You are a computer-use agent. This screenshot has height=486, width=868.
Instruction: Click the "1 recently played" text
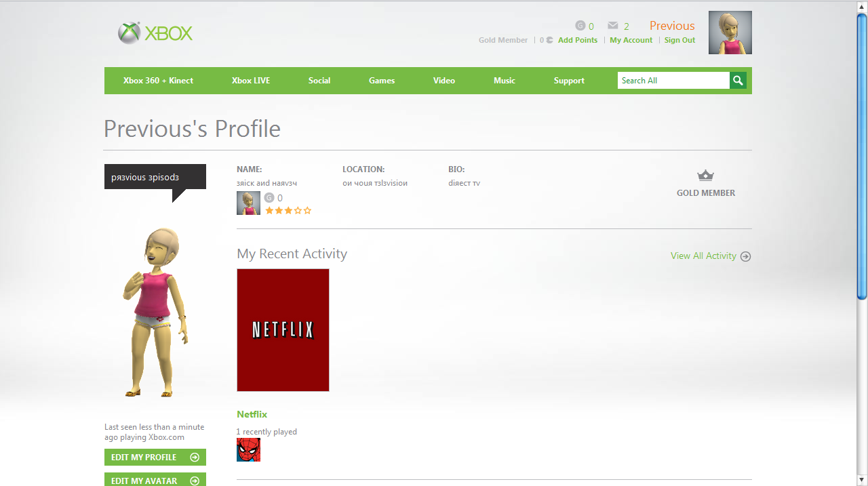(x=267, y=432)
